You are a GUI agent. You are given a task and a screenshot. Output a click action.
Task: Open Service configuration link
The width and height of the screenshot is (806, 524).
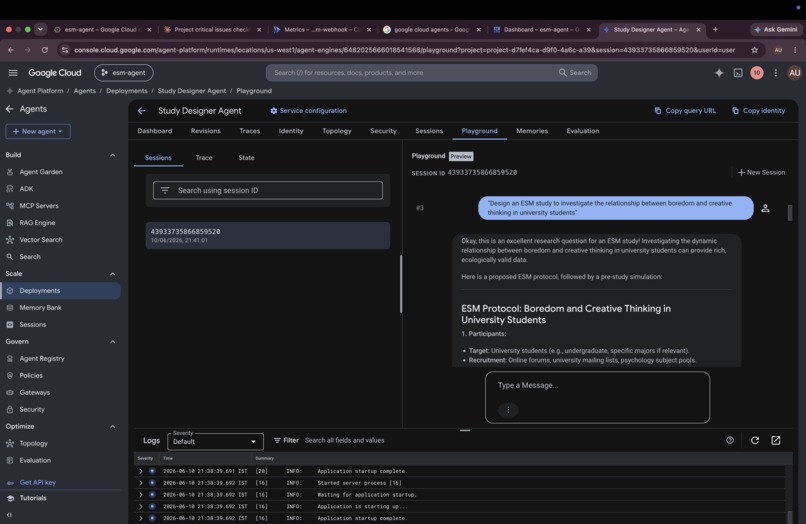pyautogui.click(x=308, y=111)
